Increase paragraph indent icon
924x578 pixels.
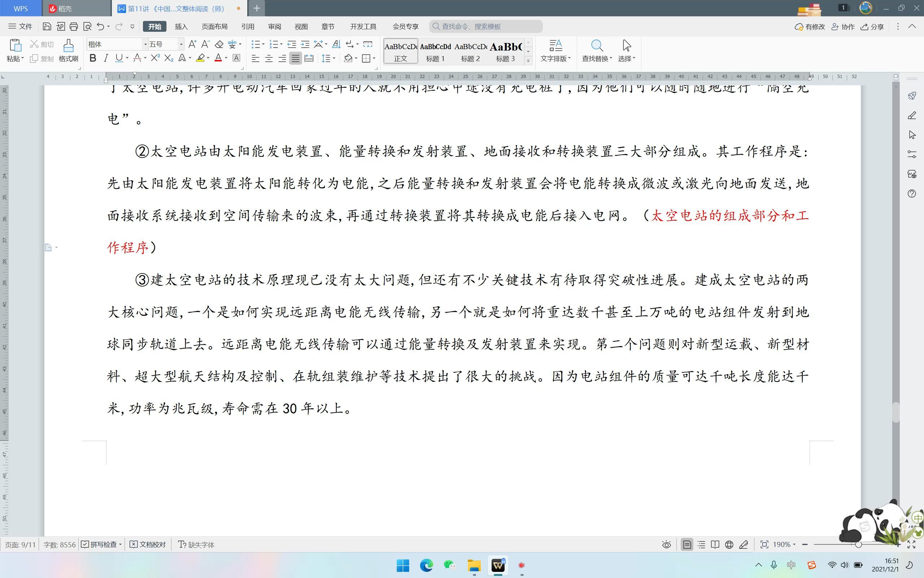pos(305,44)
